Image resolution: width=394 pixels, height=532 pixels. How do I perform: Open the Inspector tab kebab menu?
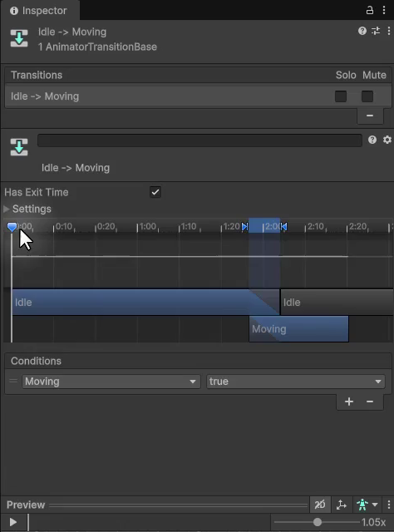click(x=384, y=10)
